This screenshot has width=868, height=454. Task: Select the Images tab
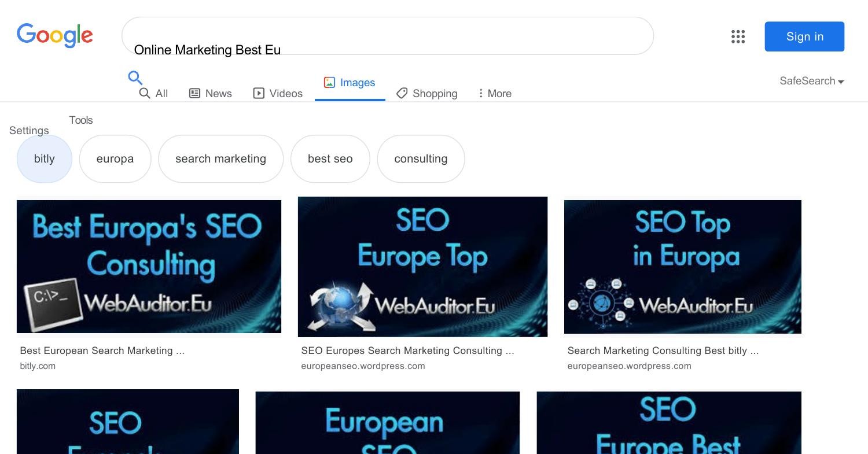[350, 83]
